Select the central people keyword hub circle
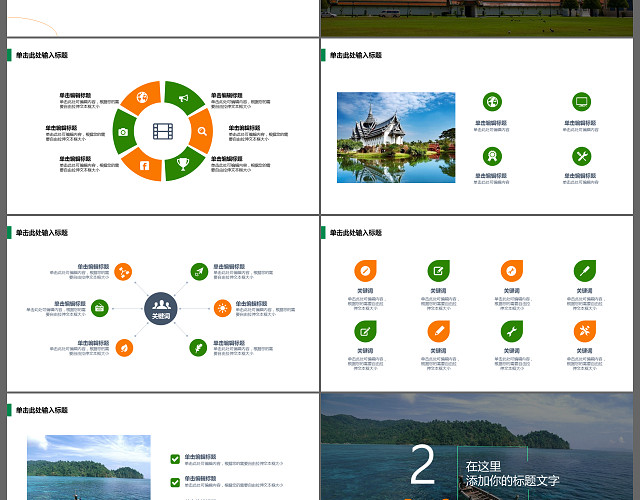Viewport: 640px width, 500px height. click(x=161, y=309)
